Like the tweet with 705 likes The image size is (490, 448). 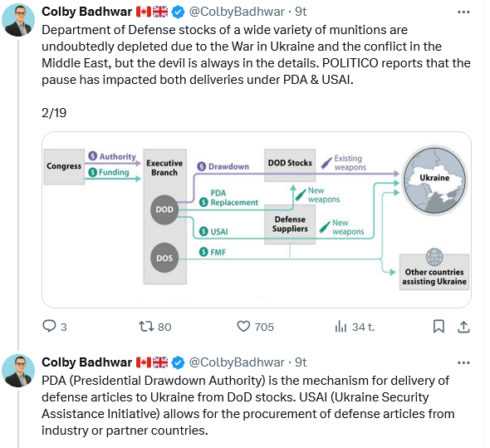[255, 327]
